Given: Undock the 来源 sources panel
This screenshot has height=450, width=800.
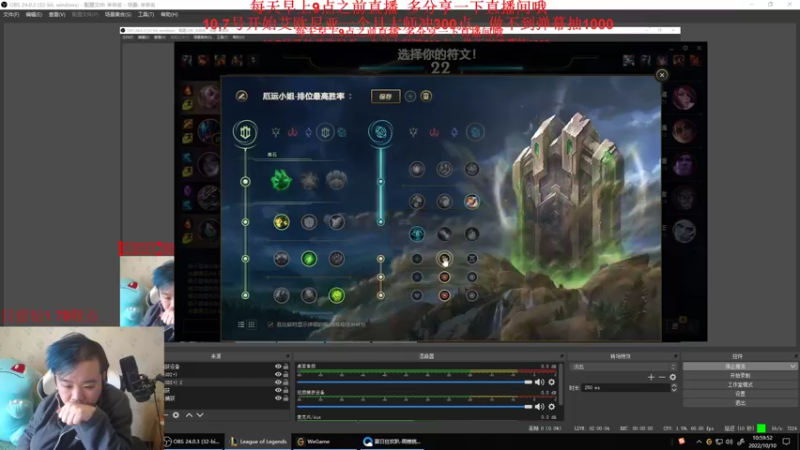Looking at the screenshot, I should pos(288,356).
